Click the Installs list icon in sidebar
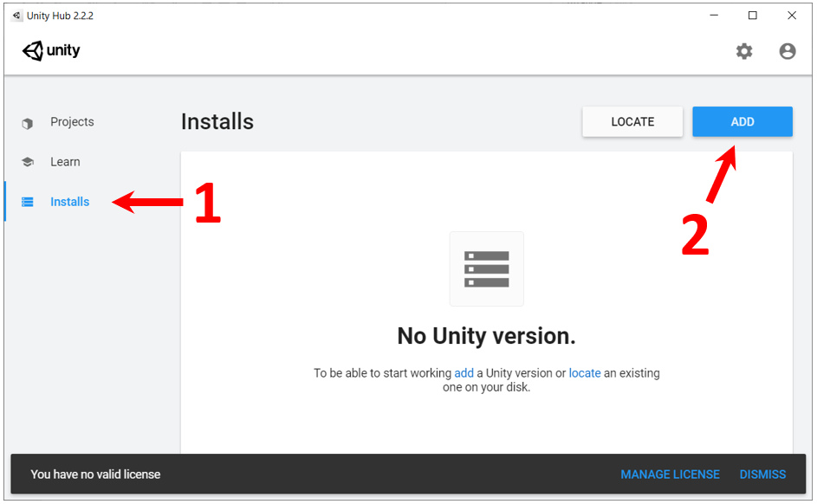The image size is (817, 504). 28,202
